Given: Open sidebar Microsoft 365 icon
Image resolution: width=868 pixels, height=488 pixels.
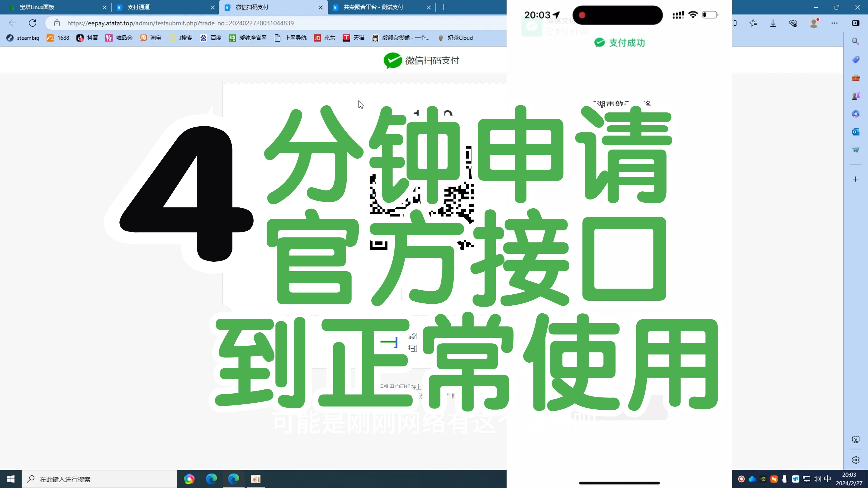Looking at the screenshot, I should 856,114.
